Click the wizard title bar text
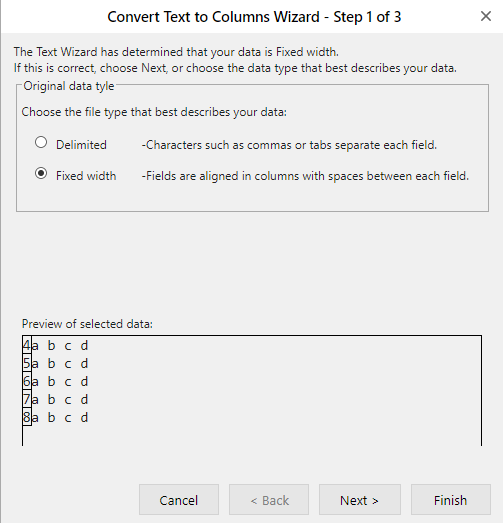 (x=254, y=17)
